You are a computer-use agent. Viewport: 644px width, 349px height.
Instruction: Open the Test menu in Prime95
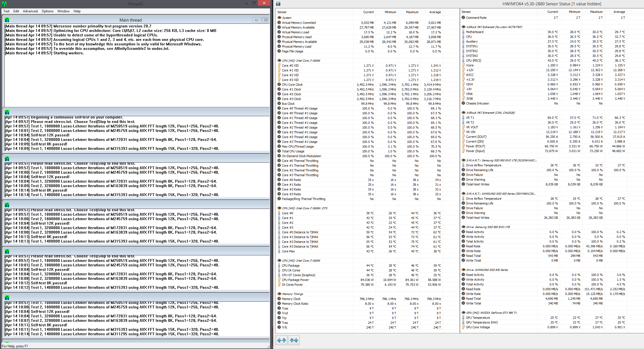pyautogui.click(x=6, y=11)
